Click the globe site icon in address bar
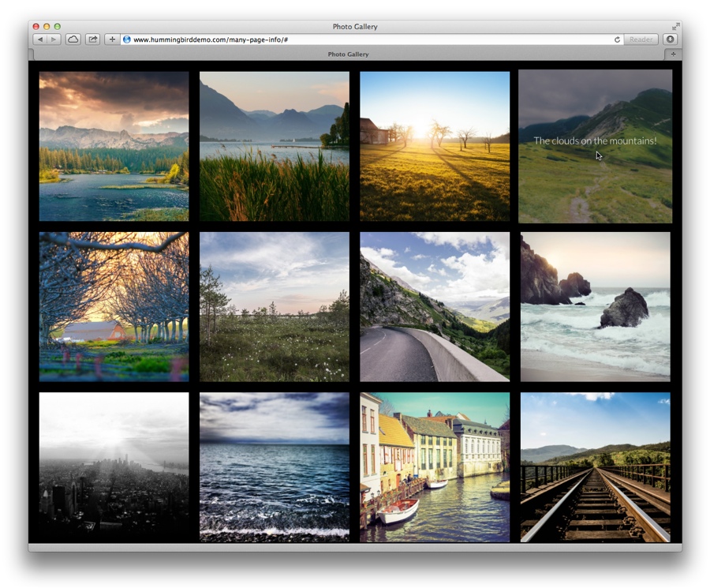The height and width of the screenshot is (588, 710). pos(127,39)
